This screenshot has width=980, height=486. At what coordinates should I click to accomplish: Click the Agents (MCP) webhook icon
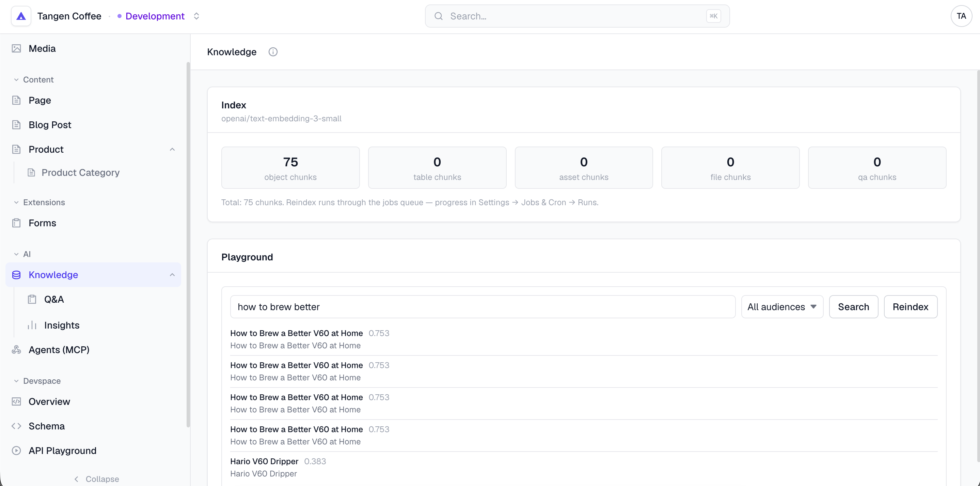click(x=16, y=350)
